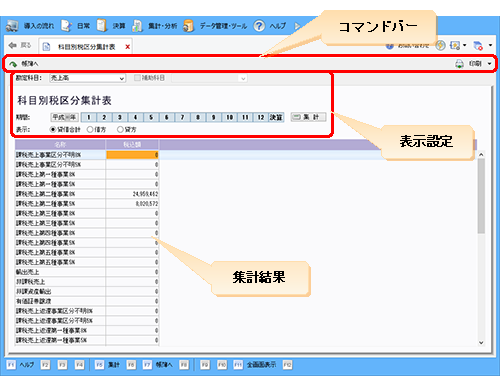Enable the 補助科目 checkbox
The image size is (500, 376).
(x=137, y=78)
